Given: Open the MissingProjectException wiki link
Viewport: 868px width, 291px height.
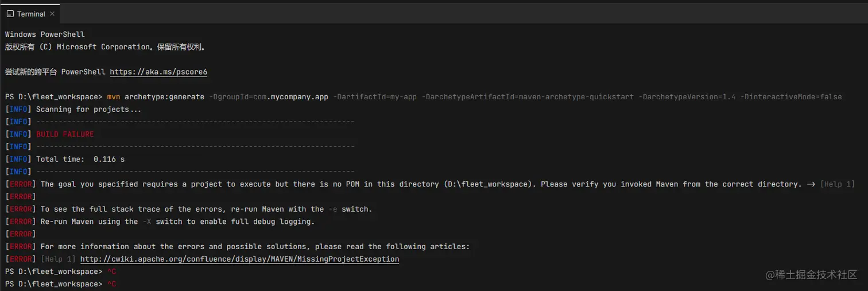Looking at the screenshot, I should pos(239,259).
